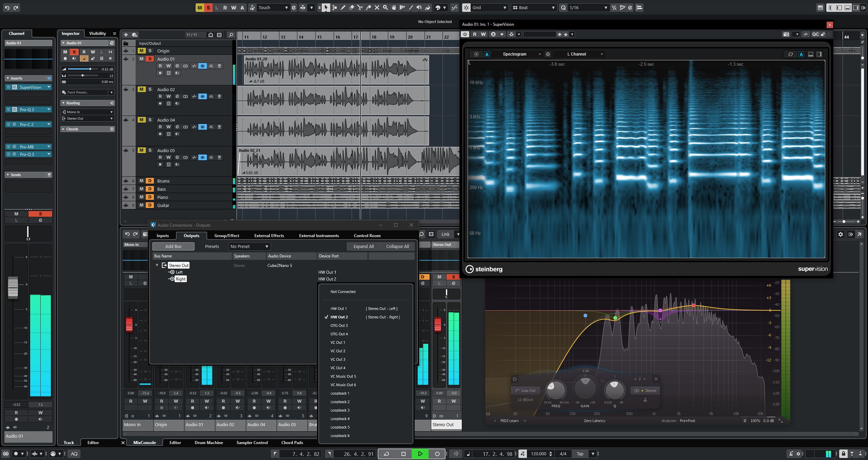
Task: Switch to the Inputs tab
Action: pos(162,236)
